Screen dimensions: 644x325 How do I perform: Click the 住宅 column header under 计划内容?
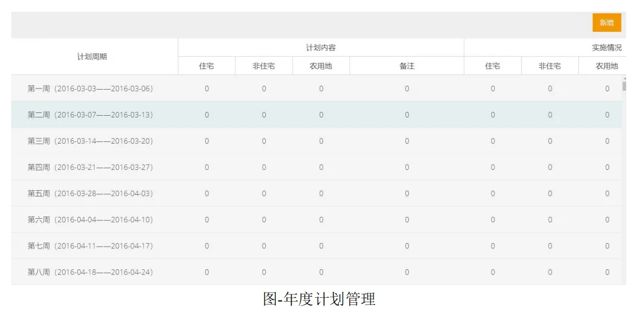(206, 65)
